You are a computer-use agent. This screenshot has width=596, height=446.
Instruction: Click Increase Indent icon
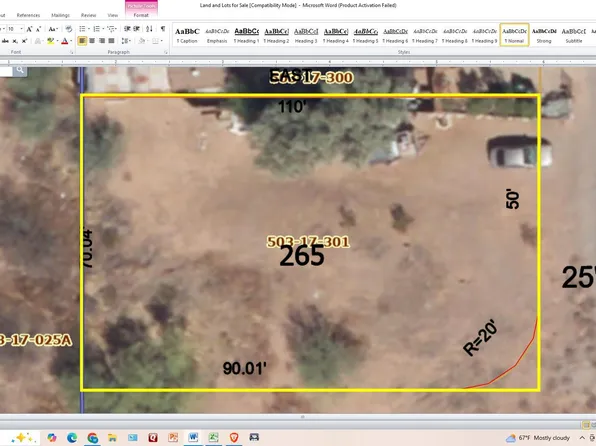click(136, 29)
